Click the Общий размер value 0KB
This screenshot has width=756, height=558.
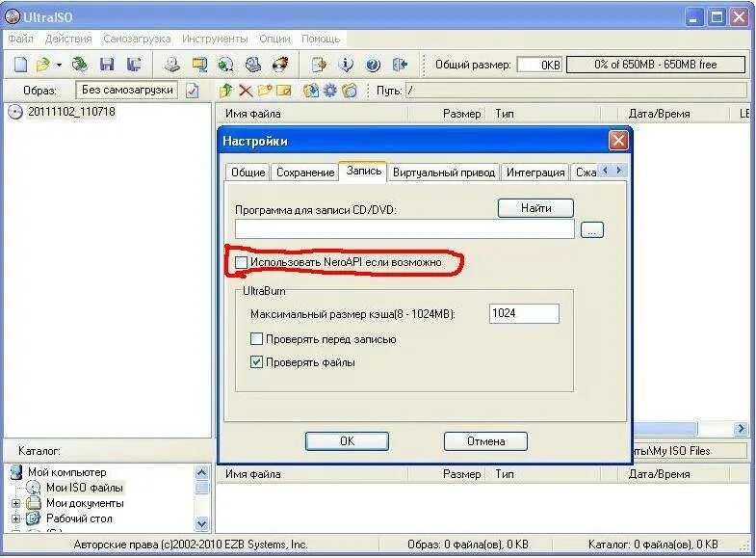(539, 65)
